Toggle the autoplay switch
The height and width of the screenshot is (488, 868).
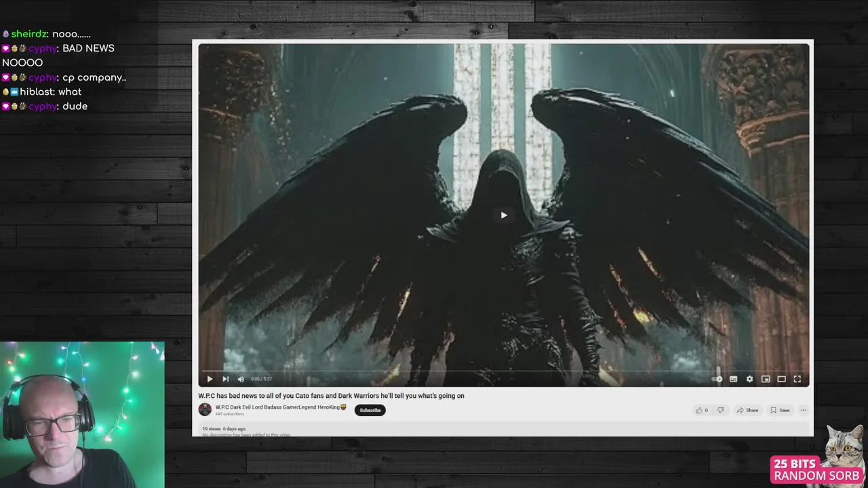point(717,379)
